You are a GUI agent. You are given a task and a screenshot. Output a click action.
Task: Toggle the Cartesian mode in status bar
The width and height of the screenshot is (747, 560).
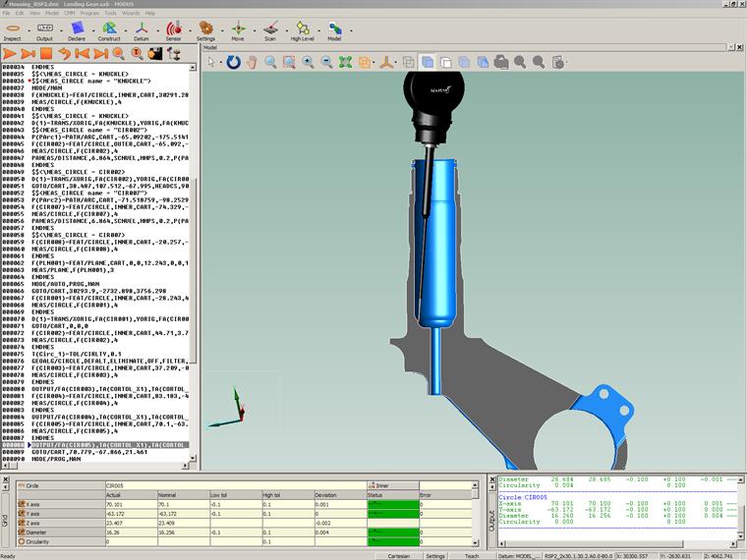pyautogui.click(x=400, y=555)
